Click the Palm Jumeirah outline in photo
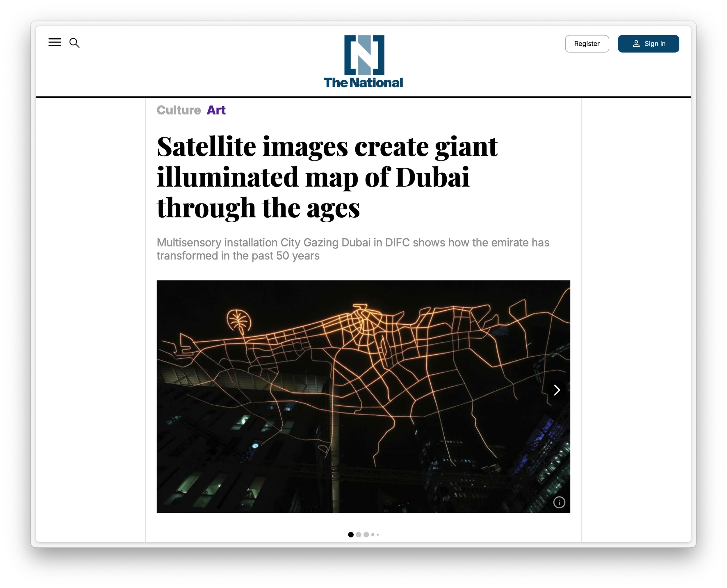The height and width of the screenshot is (588, 727). 239,320
